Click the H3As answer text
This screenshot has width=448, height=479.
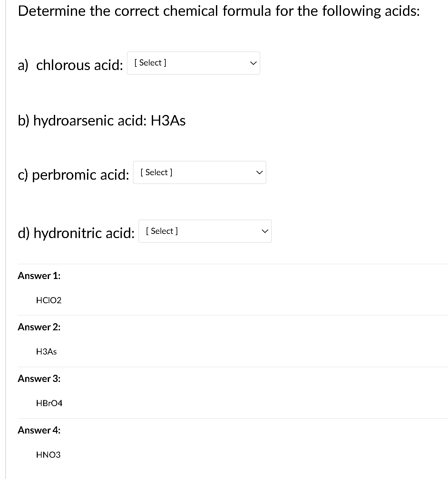coord(46,352)
